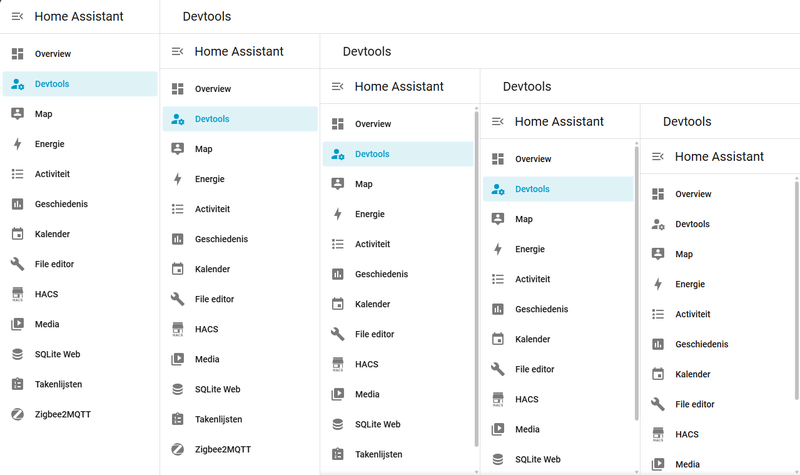Viewport: 800px width, 475px height.
Task: Click the Map icon in the outermost sidebar
Action: click(x=17, y=114)
